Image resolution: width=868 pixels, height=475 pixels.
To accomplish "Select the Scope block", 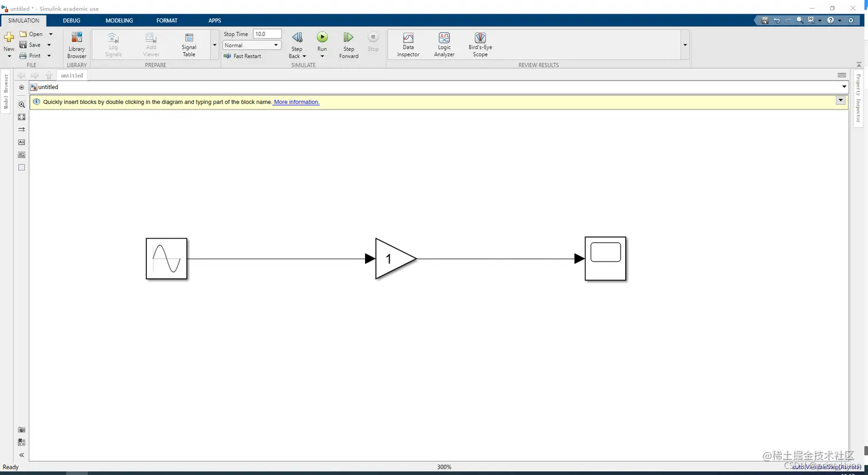I will pyautogui.click(x=606, y=259).
